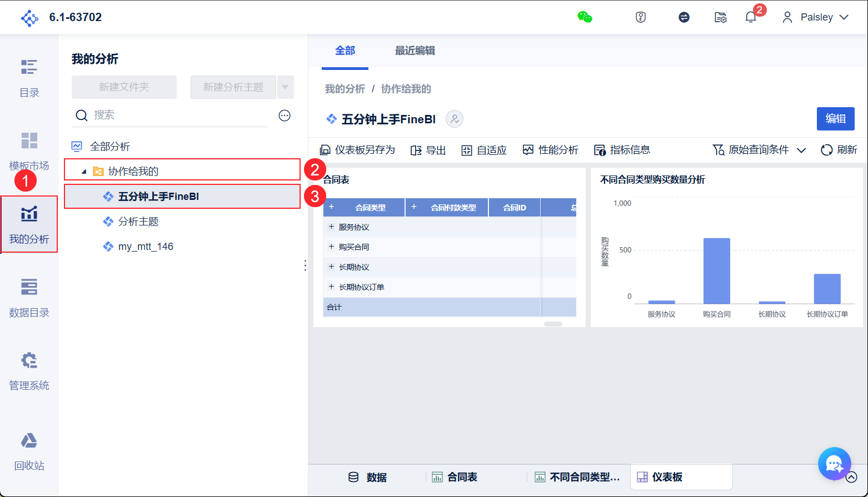Open the 目录 sidebar section
The height and width of the screenshot is (497, 868).
pyautogui.click(x=29, y=78)
